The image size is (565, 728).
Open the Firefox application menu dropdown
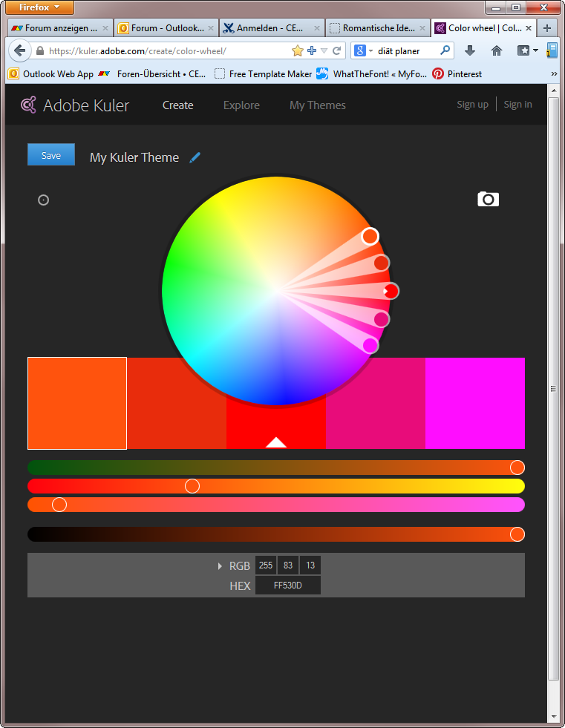(x=39, y=7)
